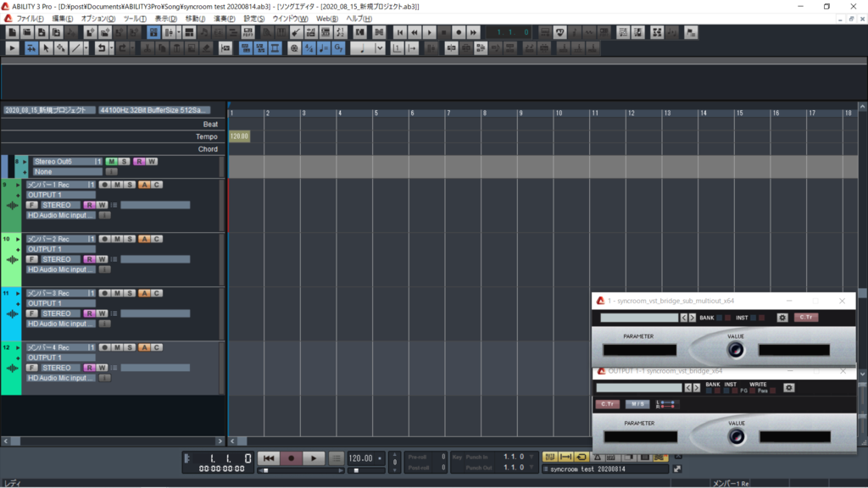Toggle the 4/4 beat track icon
Image resolution: width=868 pixels, height=488 pixels.
click(309, 48)
